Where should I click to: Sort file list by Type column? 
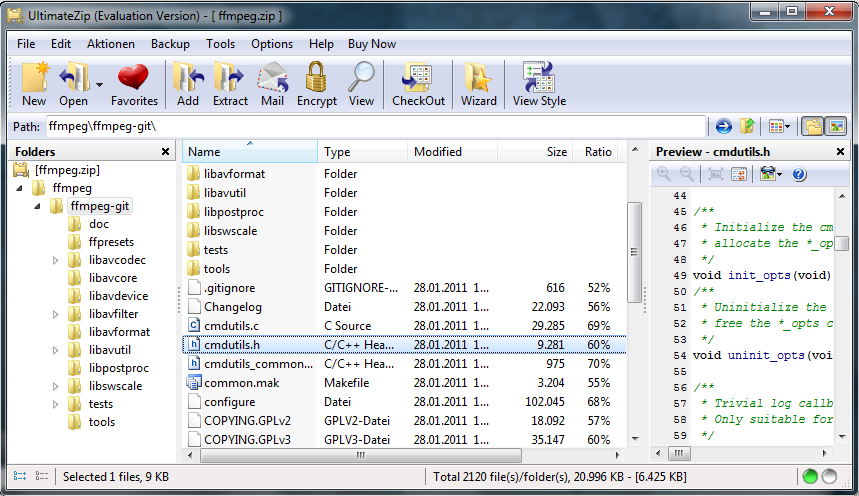click(363, 152)
